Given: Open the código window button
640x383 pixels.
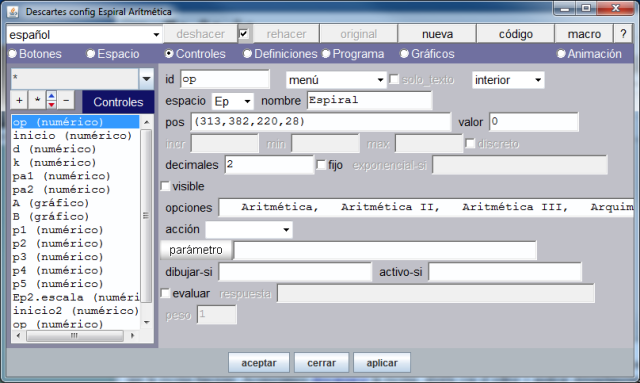Looking at the screenshot, I should (x=516, y=34).
